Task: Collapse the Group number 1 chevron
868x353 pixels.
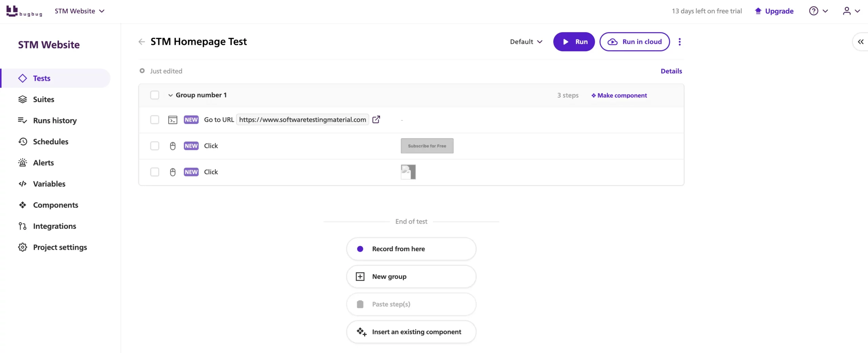Action: click(x=171, y=95)
